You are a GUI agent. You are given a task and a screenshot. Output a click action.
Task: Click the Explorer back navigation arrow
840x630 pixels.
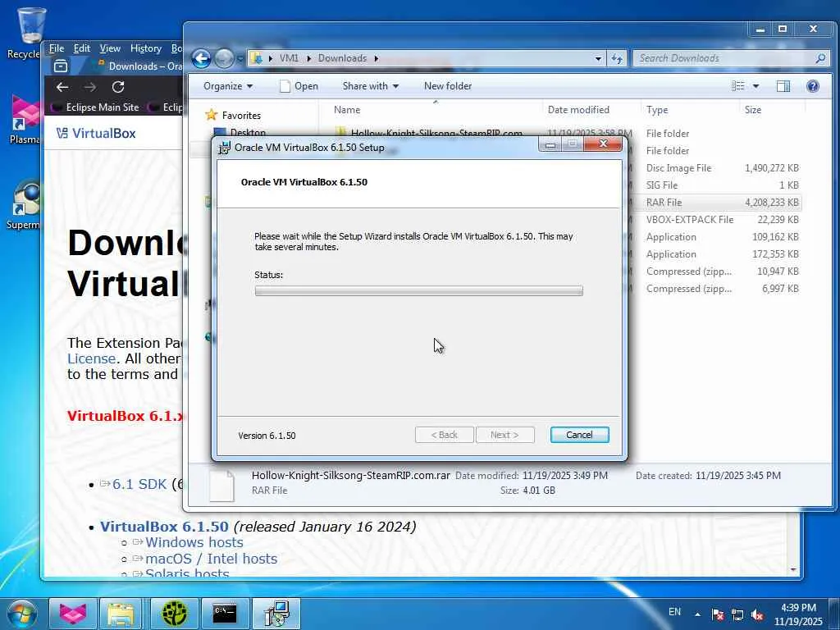(x=202, y=58)
